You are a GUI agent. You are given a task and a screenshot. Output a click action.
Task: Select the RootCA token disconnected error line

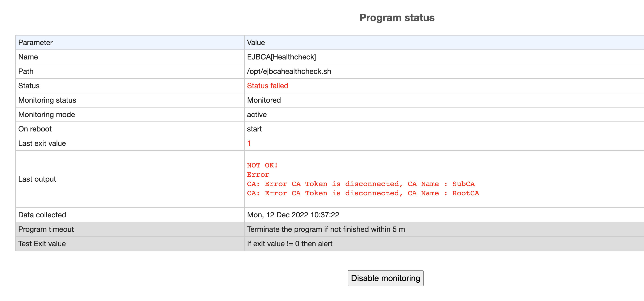pos(363,193)
